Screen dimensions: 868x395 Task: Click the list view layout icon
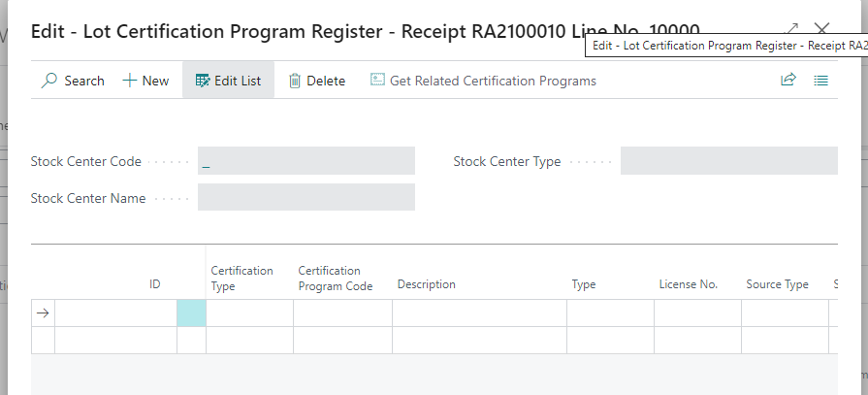click(x=820, y=81)
